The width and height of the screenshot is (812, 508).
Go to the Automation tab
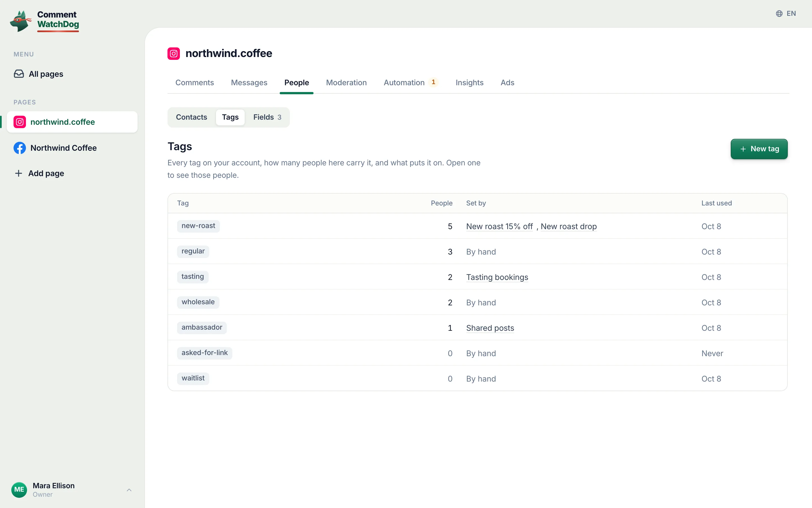(411, 83)
